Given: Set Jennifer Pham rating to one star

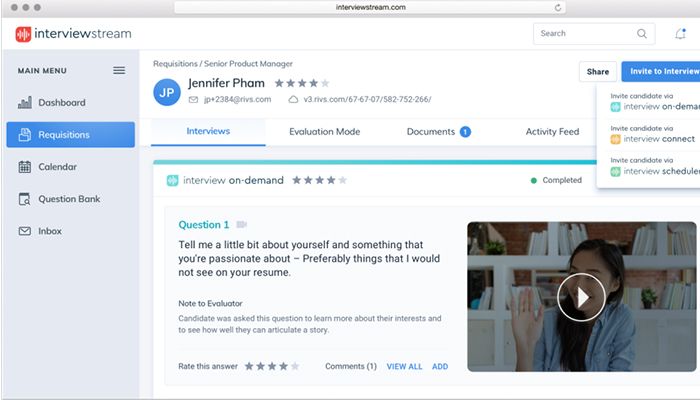Looking at the screenshot, I should point(279,83).
